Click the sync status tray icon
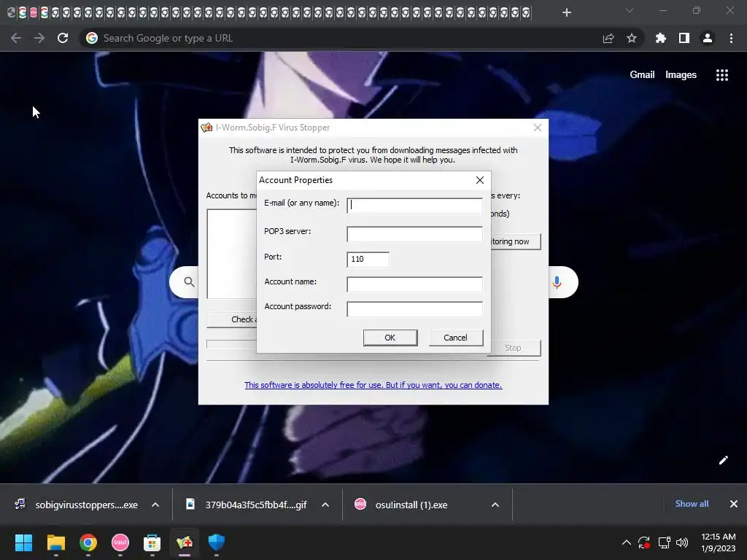Viewport: 747px width, 560px height. pos(644,542)
